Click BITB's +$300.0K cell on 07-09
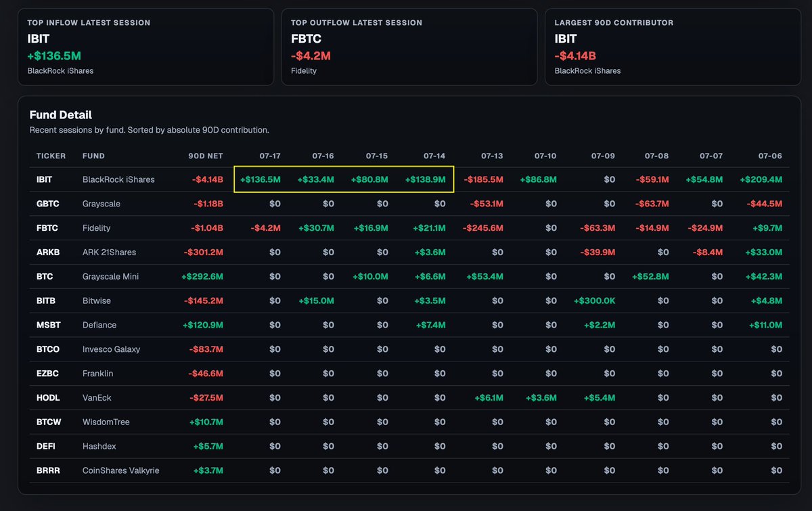This screenshot has height=511, width=812. coord(594,301)
